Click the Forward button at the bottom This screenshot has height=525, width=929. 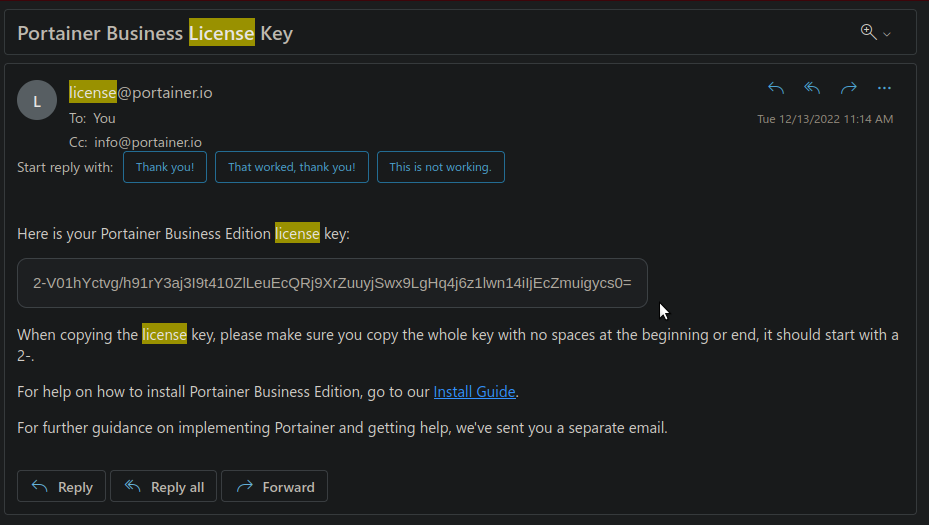pos(274,486)
